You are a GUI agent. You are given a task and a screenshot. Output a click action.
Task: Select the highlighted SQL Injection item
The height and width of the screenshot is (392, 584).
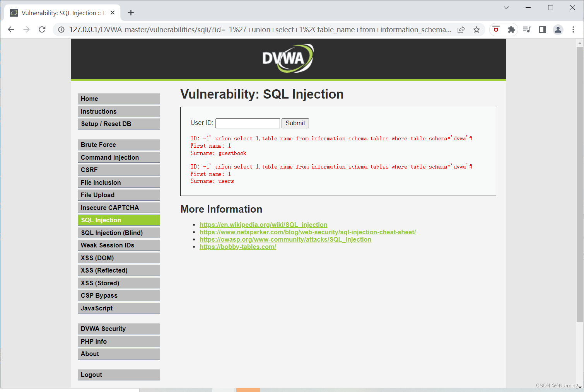pos(119,220)
